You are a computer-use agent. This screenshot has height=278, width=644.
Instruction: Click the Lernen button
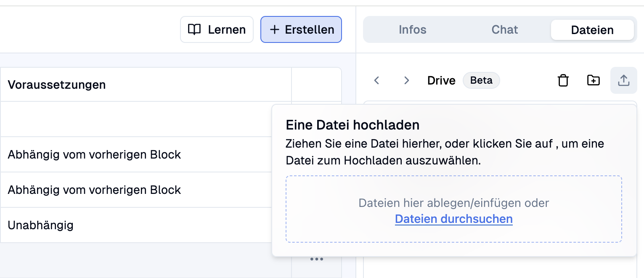[x=217, y=29]
